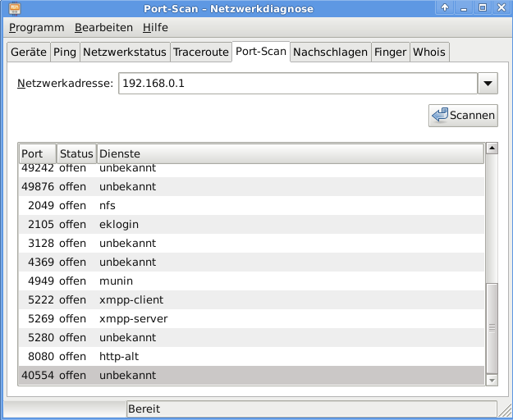Sort results by Port column header
513x420 pixels.
click(x=37, y=153)
